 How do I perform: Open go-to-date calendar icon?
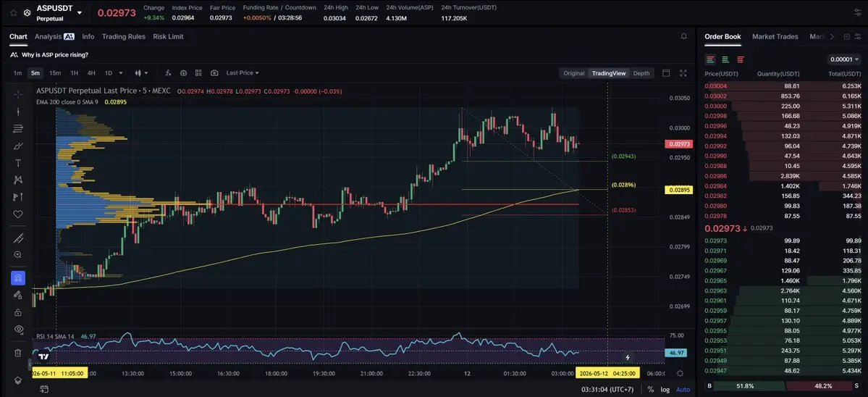[43, 390]
